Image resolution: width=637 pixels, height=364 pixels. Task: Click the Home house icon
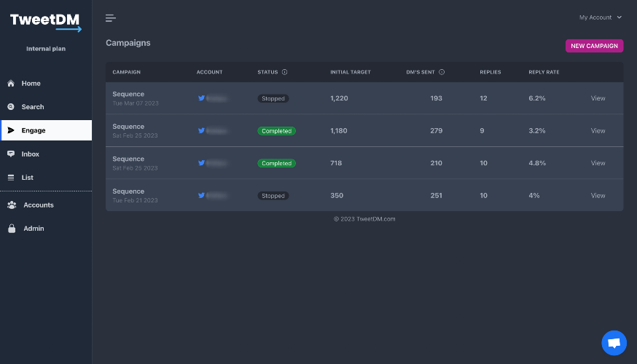pyautogui.click(x=11, y=83)
